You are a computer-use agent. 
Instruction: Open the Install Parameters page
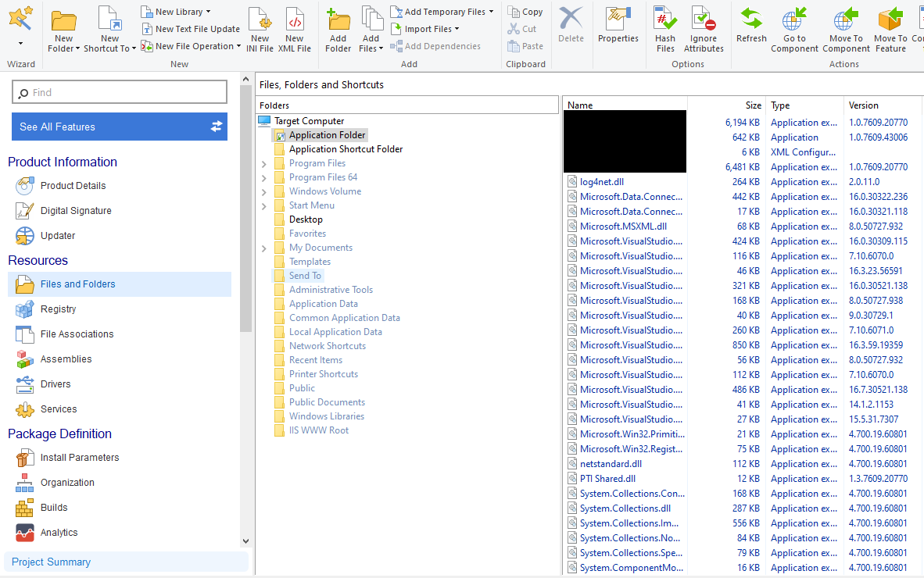pyautogui.click(x=80, y=458)
